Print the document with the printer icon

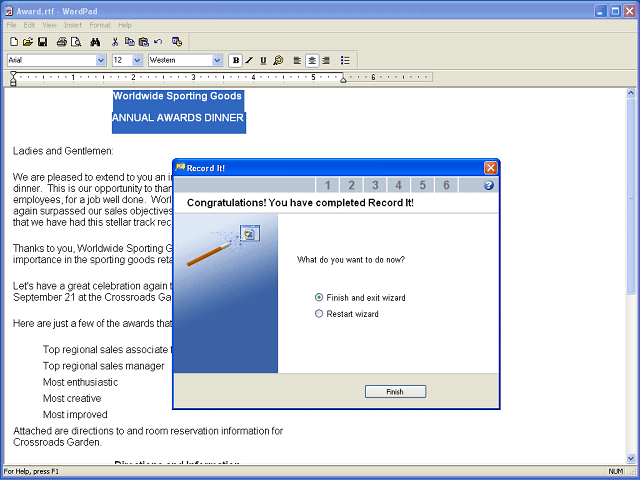62,42
